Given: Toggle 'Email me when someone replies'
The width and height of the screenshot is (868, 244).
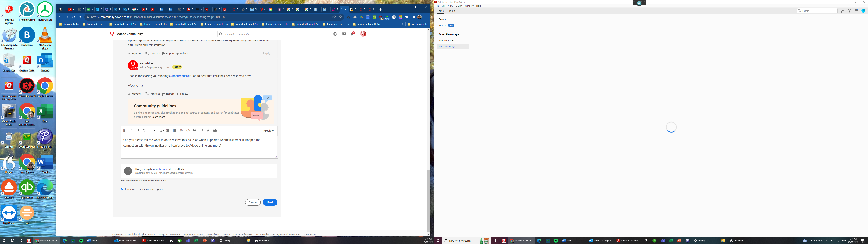Looking at the screenshot, I should click(122, 189).
